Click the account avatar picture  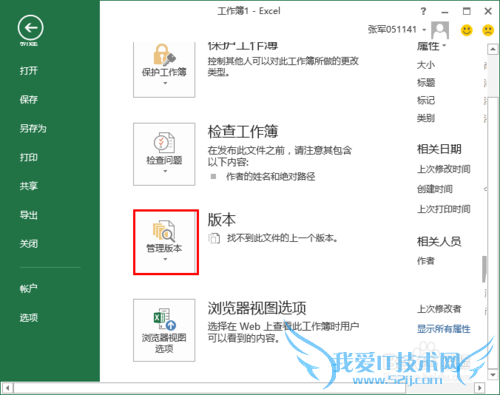[440, 30]
